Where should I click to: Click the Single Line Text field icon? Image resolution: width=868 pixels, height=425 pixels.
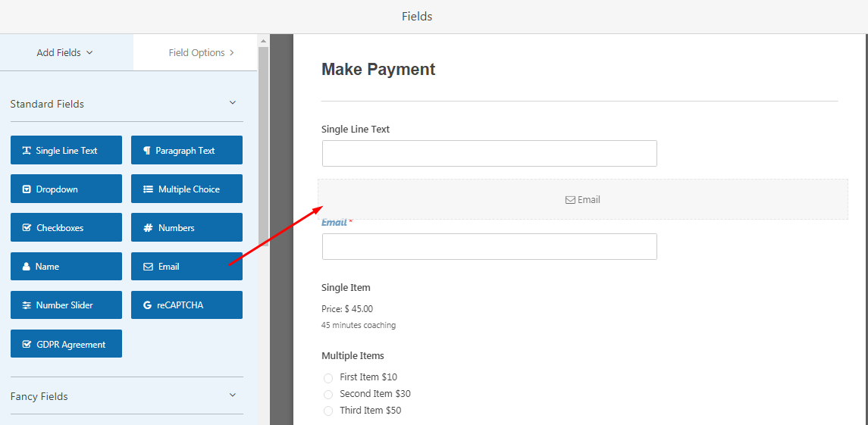(x=27, y=151)
